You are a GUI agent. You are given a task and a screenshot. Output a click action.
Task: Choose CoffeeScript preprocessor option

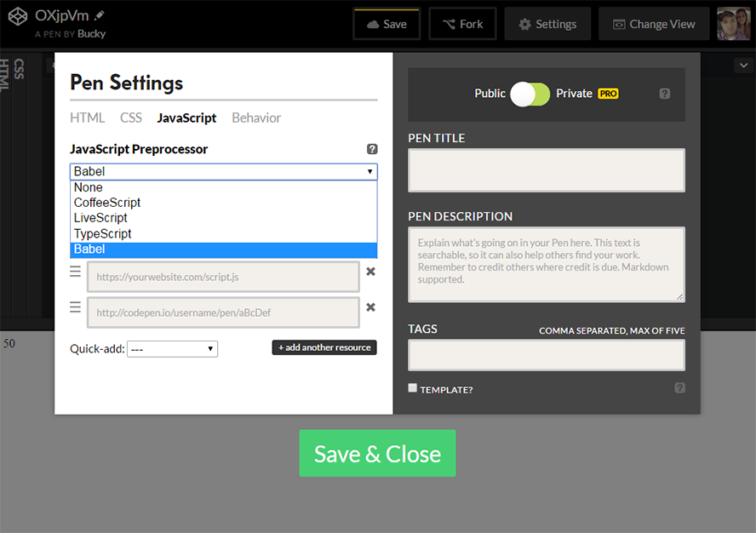224,203
